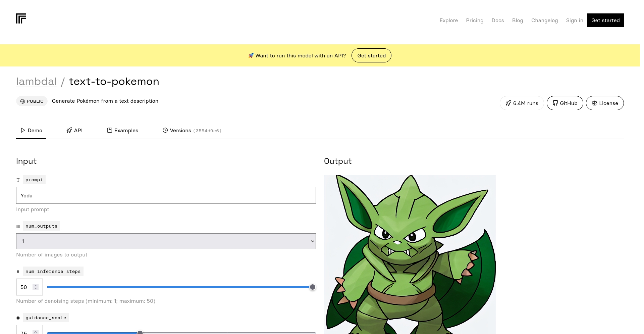
Task: Click the num_outputs field label
Action: tap(41, 226)
